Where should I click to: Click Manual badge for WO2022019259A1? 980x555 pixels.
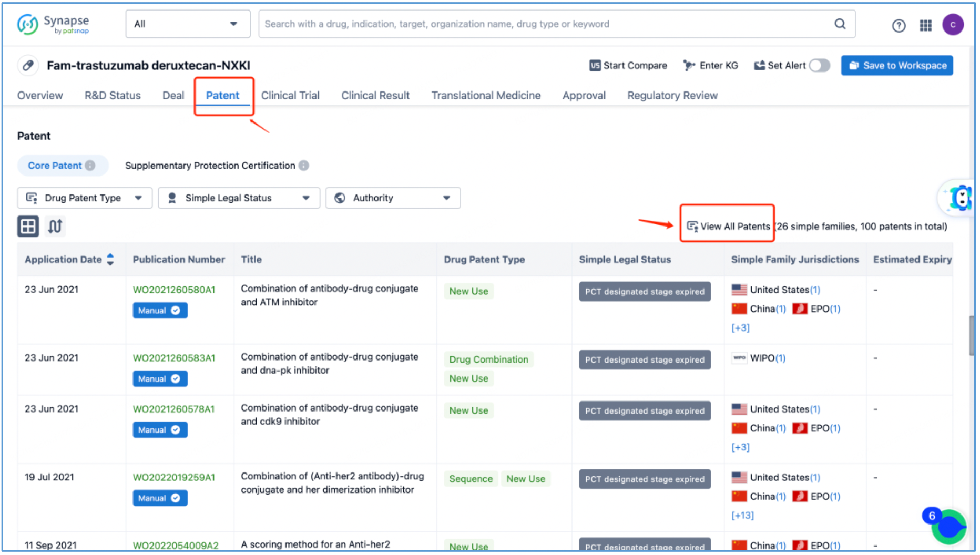(x=160, y=498)
